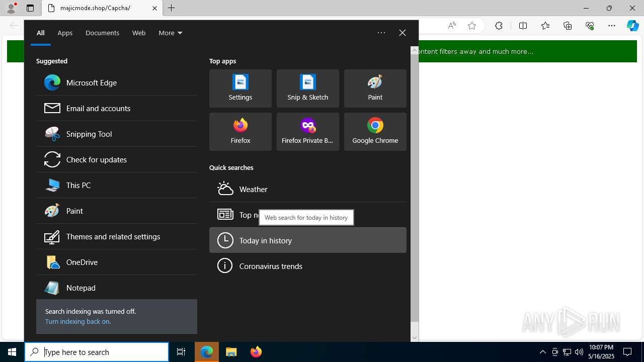Click the Edge Back arrow
The height and width of the screenshot is (362, 644).
tap(14, 26)
